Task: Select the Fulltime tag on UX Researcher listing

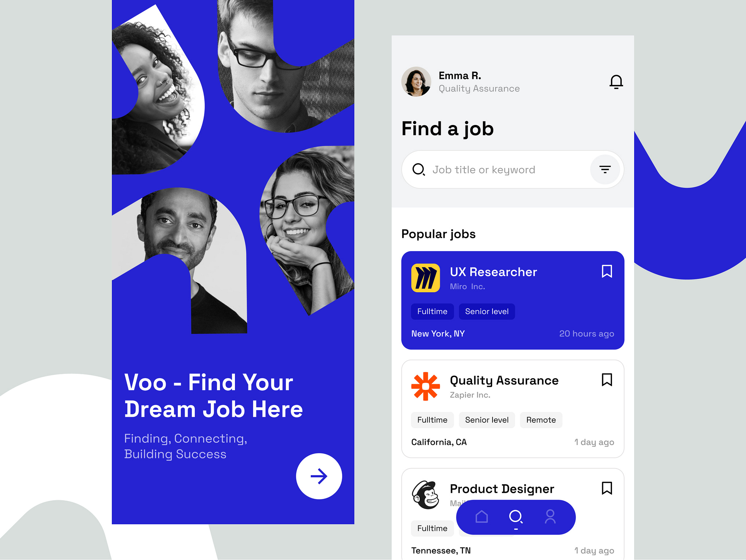Action: tap(432, 311)
